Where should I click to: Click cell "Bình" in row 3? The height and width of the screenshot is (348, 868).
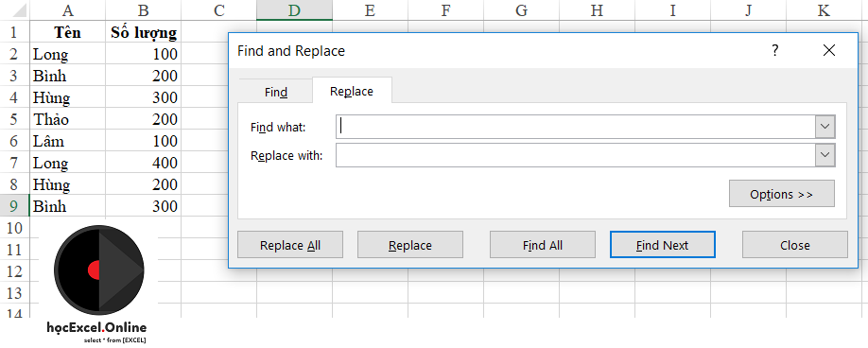pyautogui.click(x=67, y=76)
